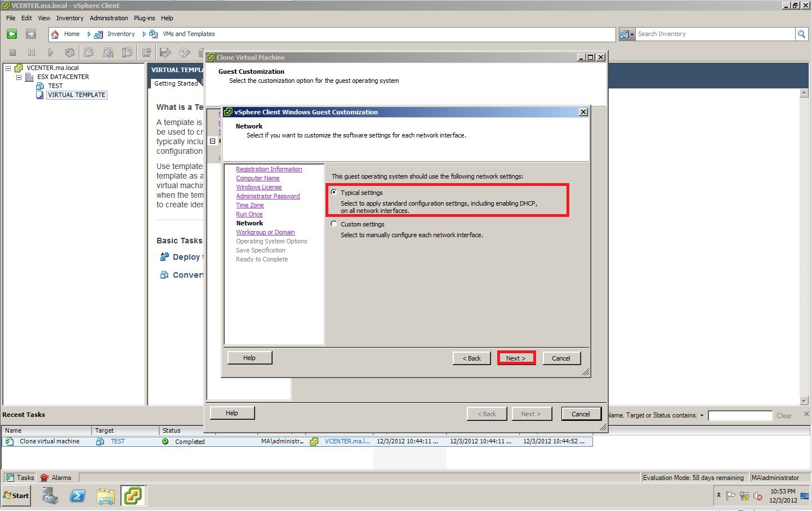This screenshot has width=812, height=511.
Task: Select the Custom settings radio button
Action: (334, 224)
